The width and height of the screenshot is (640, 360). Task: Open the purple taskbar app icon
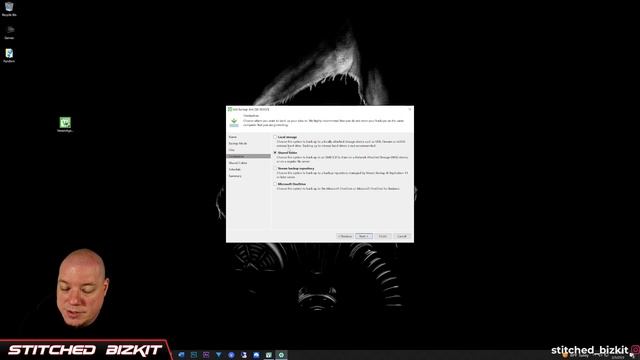point(206,355)
